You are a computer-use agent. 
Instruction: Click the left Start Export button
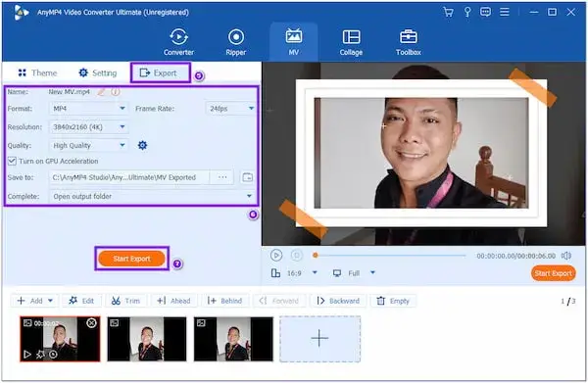131,259
